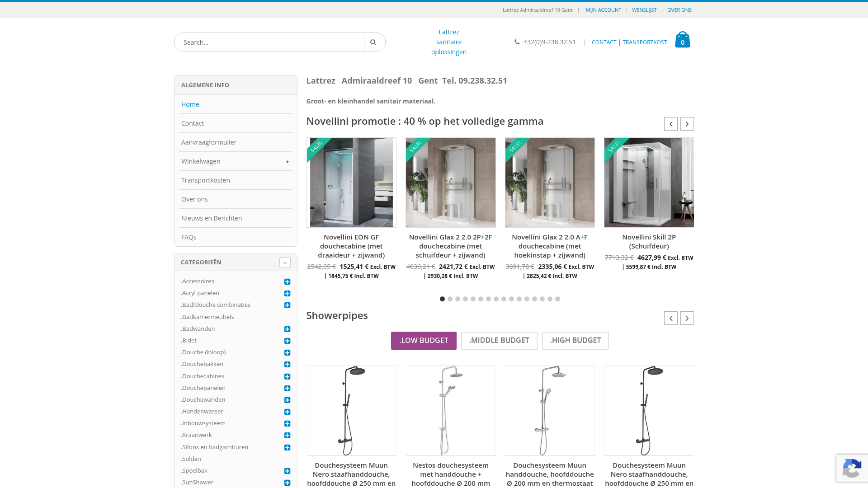The width and height of the screenshot is (868, 488).
Task: Open the CONTACT header link
Action: 604,42
